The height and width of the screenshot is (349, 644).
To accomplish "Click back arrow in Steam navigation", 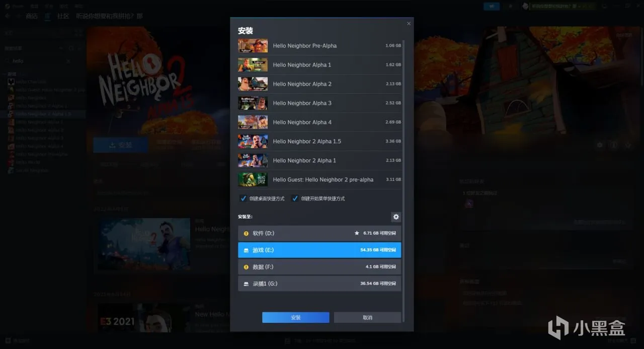I will [8, 16].
